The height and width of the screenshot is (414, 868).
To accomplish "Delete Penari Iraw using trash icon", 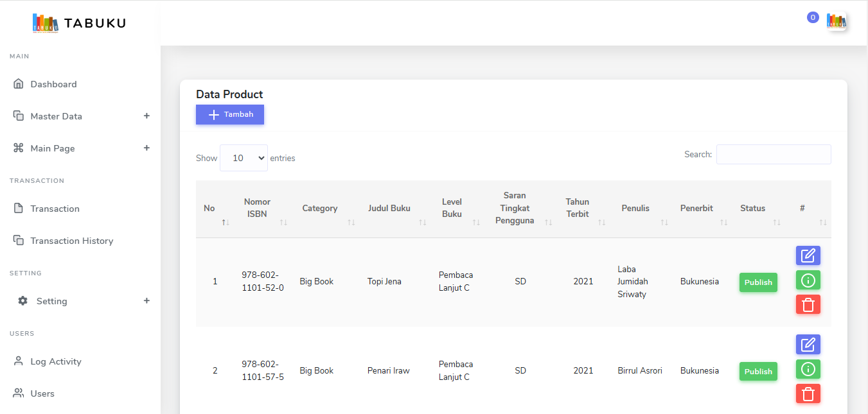I will pyautogui.click(x=808, y=393).
